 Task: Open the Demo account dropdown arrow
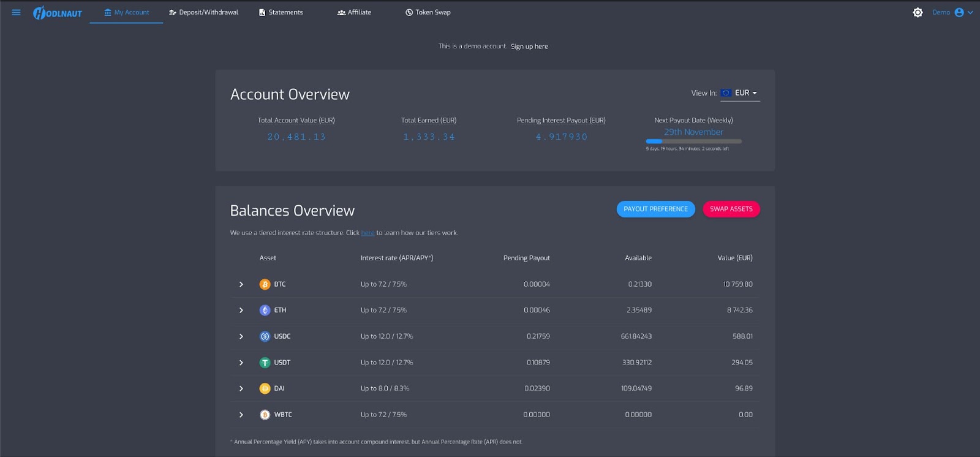point(970,12)
